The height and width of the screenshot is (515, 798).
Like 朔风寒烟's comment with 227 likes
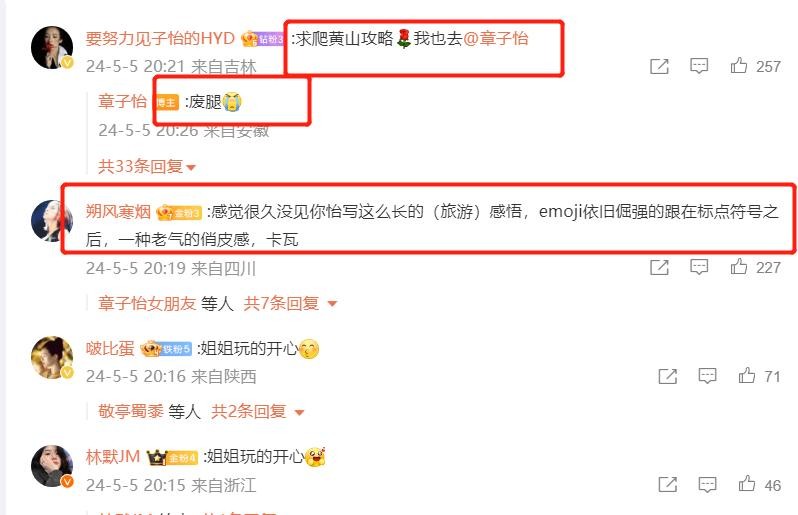(x=738, y=267)
